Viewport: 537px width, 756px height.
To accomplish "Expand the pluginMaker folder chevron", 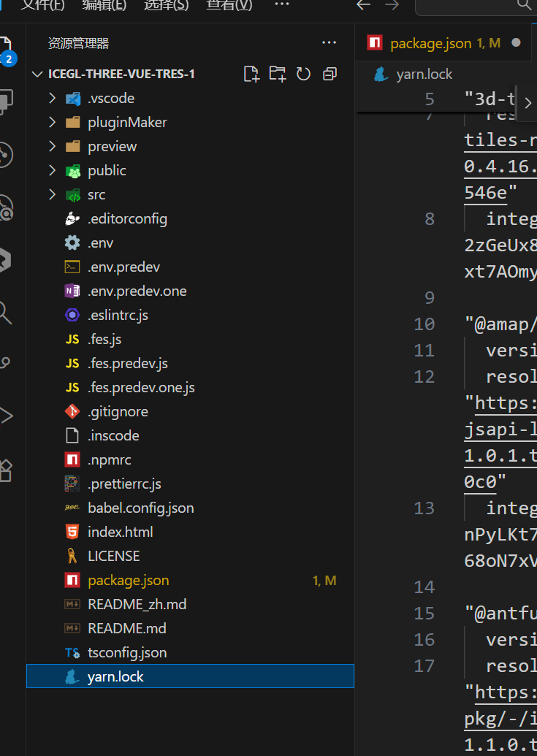I will [x=52, y=122].
